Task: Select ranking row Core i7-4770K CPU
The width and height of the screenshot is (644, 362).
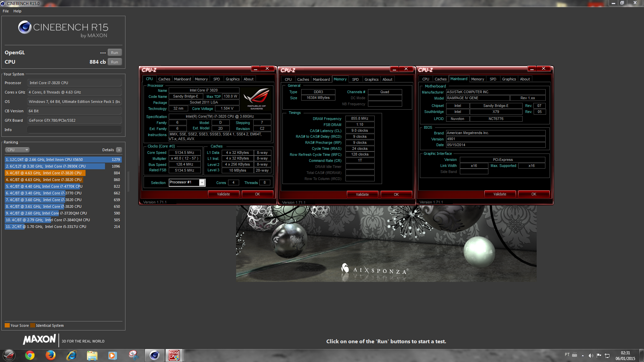Action: (x=63, y=186)
